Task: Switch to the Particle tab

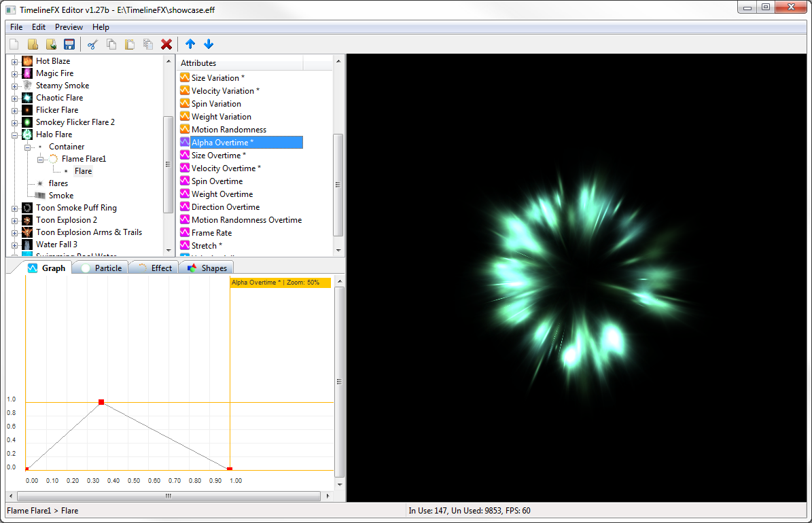Action: (x=101, y=268)
